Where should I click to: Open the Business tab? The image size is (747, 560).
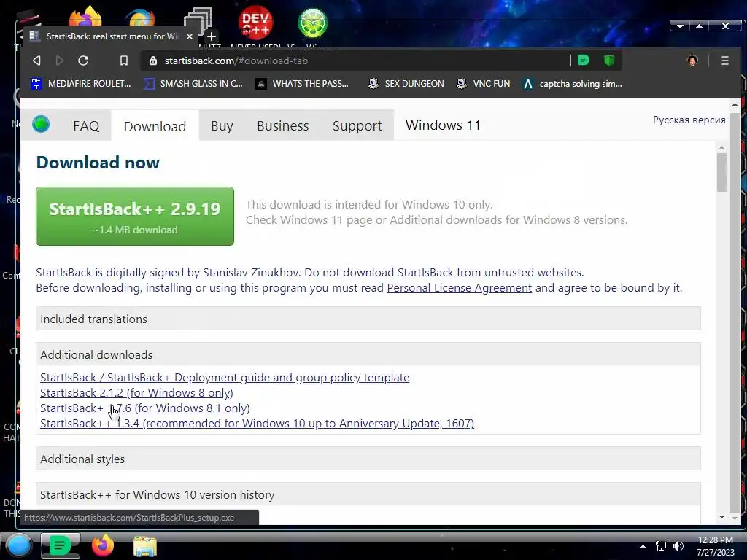coord(283,125)
